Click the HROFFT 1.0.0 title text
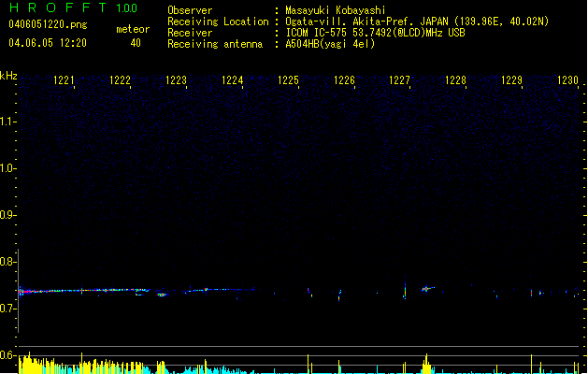The height and width of the screenshot is (374, 588). pyautogui.click(x=74, y=7)
